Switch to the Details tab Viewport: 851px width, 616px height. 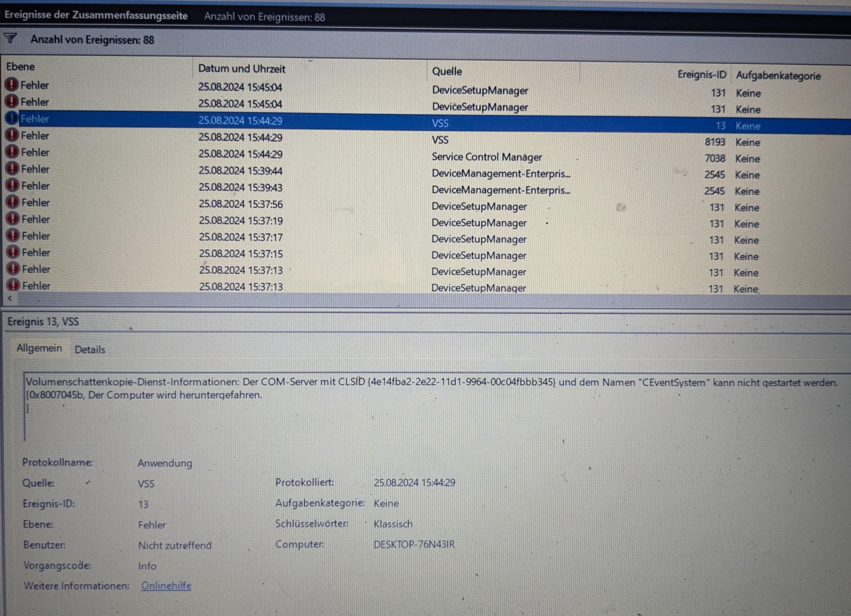pos(90,349)
